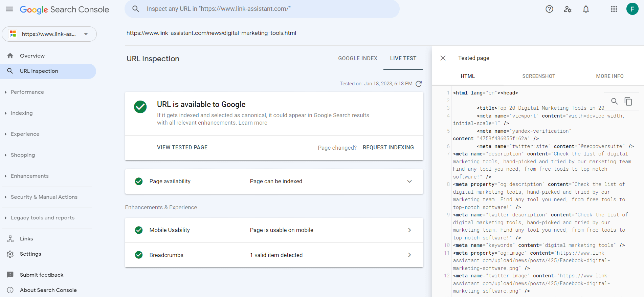This screenshot has height=297, width=644.
Task: Open Links in the sidebar
Action: (26, 239)
